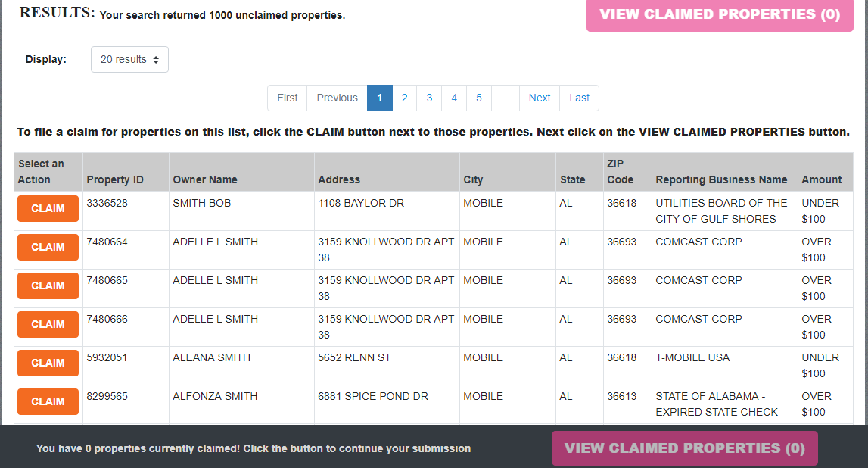This screenshot has width=868, height=468.
Task: Click Previous in the pagination bar
Action: [337, 98]
